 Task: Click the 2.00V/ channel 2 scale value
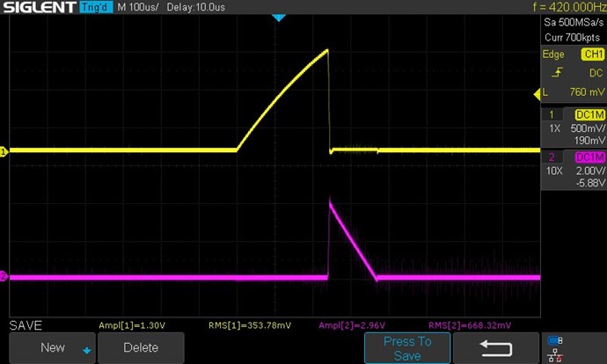[x=590, y=171]
